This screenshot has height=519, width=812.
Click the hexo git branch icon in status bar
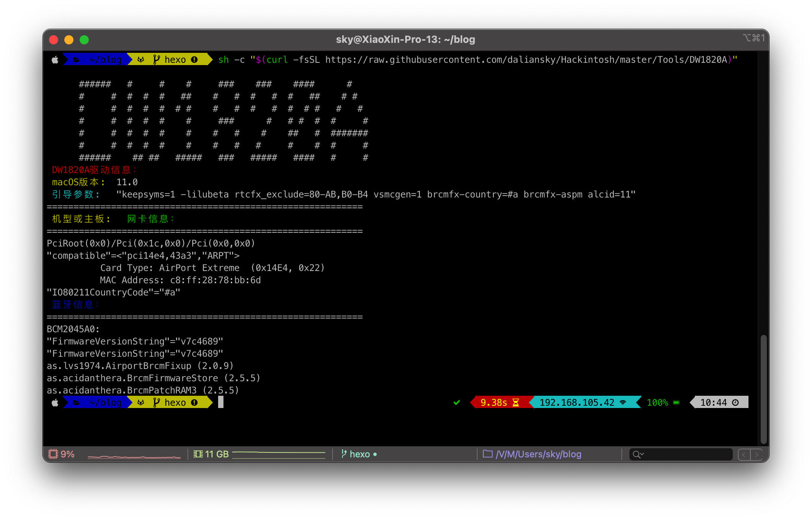pyautogui.click(x=344, y=454)
